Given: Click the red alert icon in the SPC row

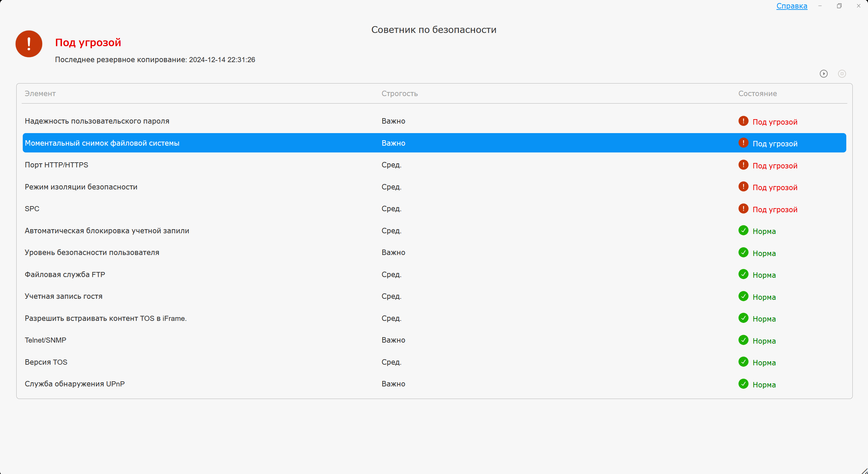Looking at the screenshot, I should 743,208.
